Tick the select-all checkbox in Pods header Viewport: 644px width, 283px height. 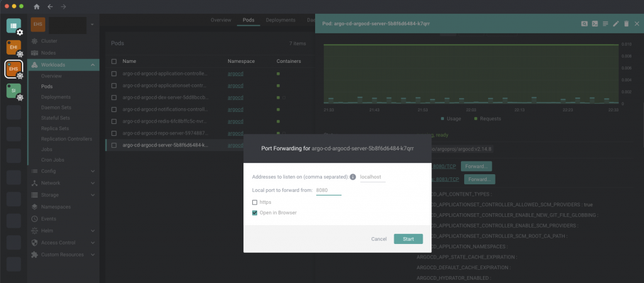click(114, 61)
